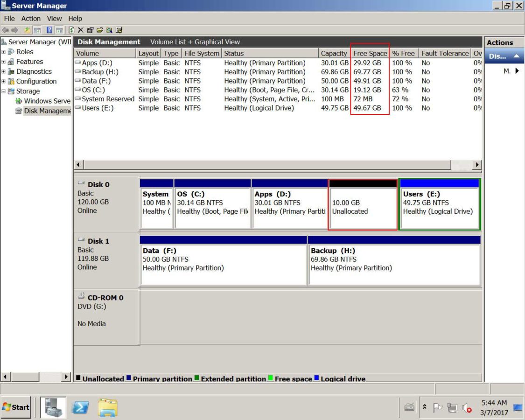The height and width of the screenshot is (420, 525).
Task: Click the up one level folder icon
Action: [x=28, y=30]
